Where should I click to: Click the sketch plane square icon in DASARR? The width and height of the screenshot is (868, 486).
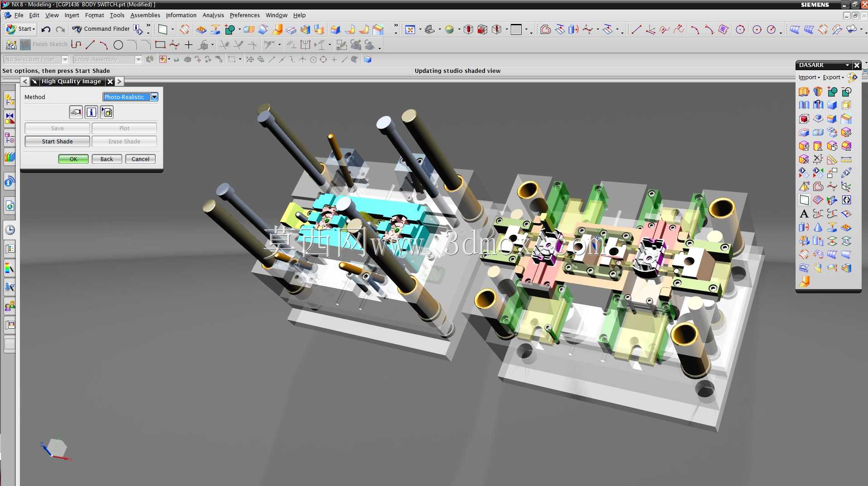[x=804, y=200]
